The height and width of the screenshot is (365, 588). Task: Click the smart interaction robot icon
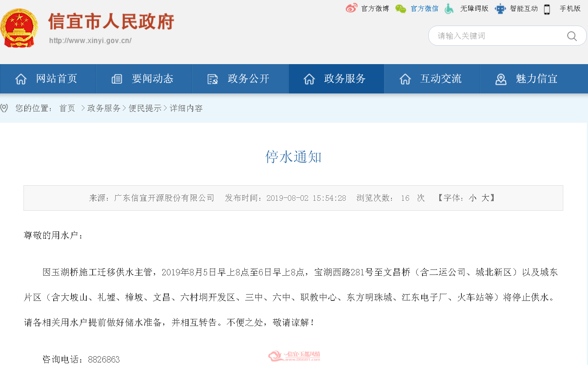tap(500, 8)
